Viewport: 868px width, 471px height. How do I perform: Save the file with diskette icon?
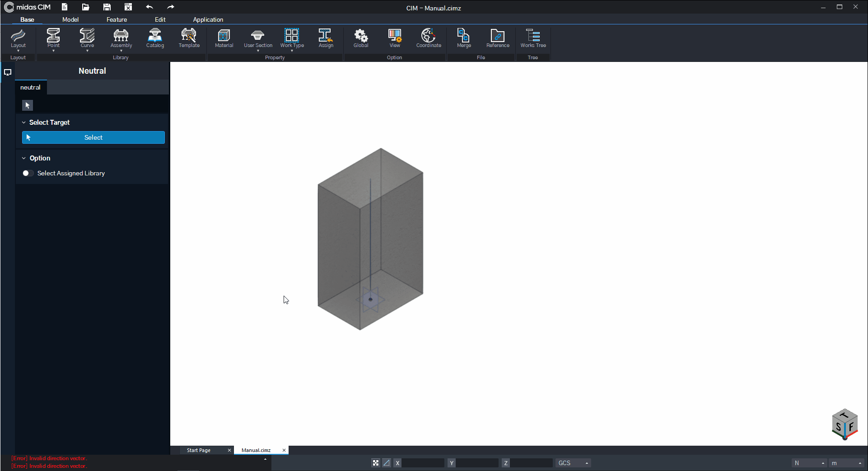107,7
